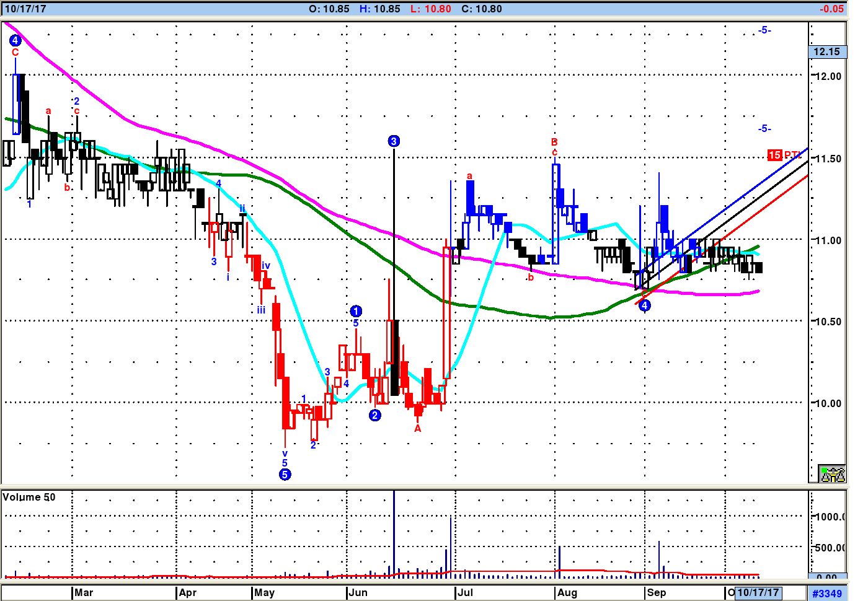Screen dimensions: 868x601
Task: Click the 10.00 price axis label
Action: pyautogui.click(x=827, y=403)
